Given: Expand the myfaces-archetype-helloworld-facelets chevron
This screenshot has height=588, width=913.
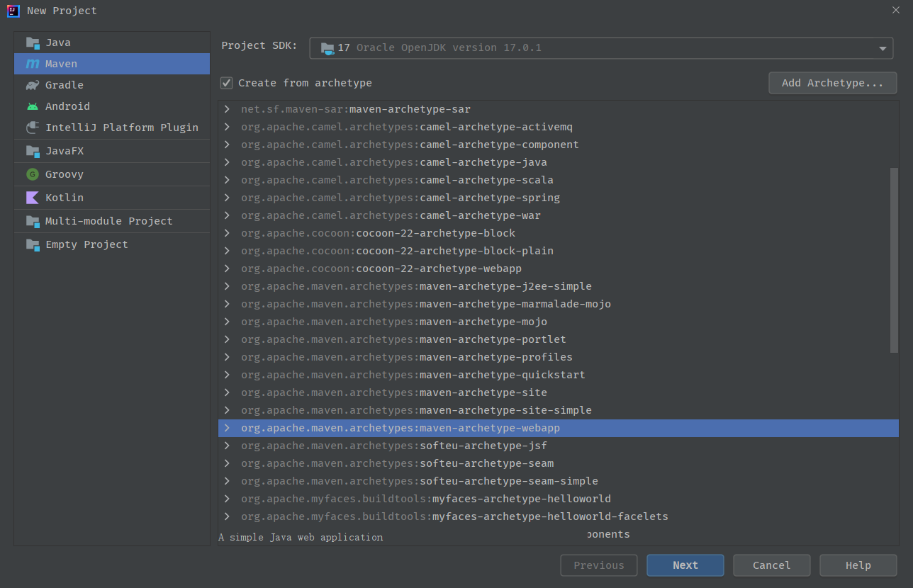Looking at the screenshot, I should [x=227, y=516].
